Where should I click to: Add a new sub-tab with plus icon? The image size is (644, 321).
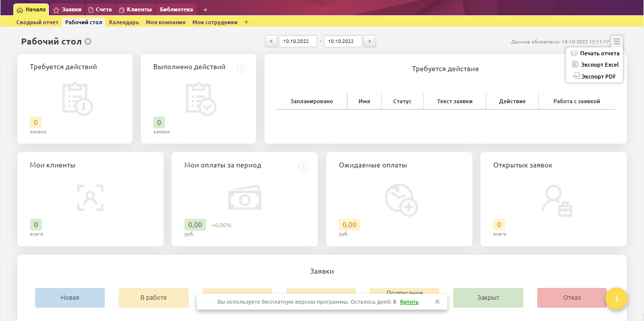(246, 22)
